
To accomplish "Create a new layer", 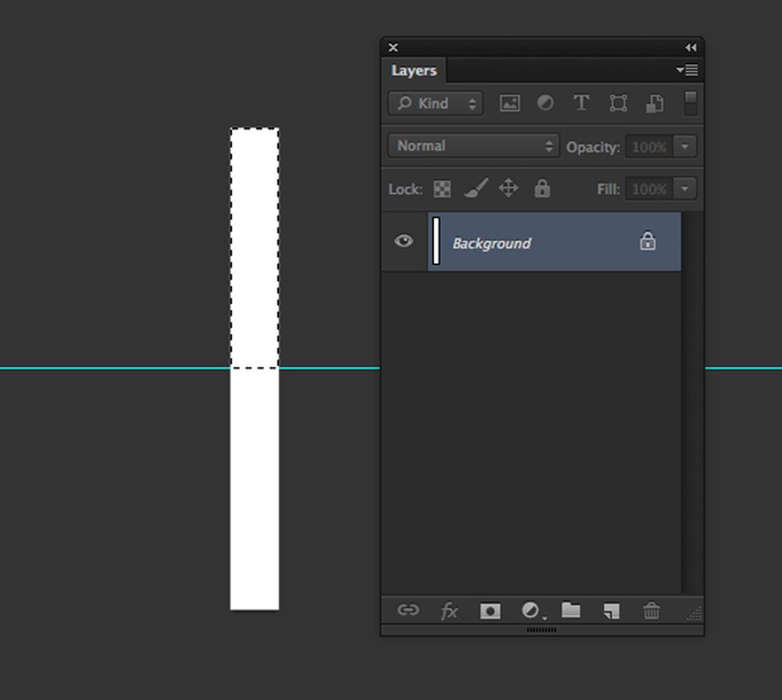I will click(611, 611).
